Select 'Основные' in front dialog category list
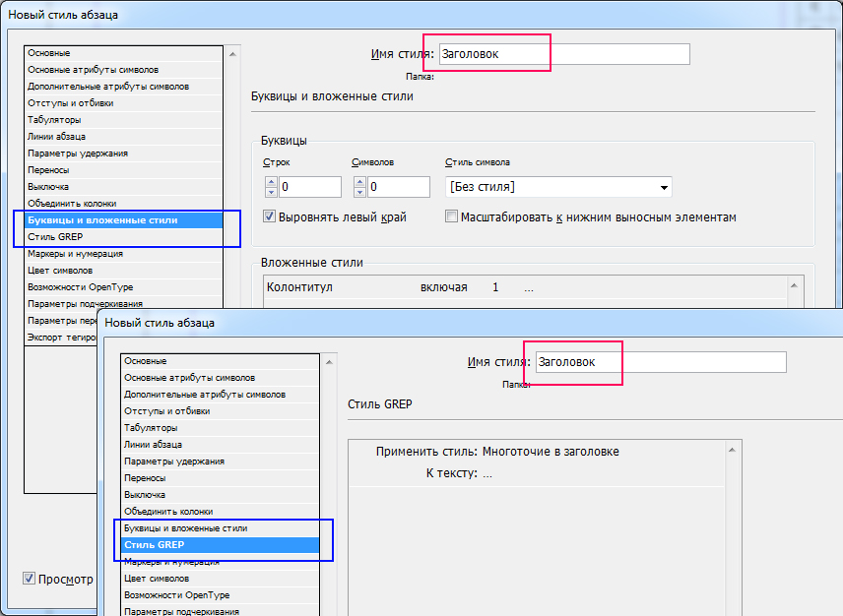The width and height of the screenshot is (843, 616). (221, 361)
